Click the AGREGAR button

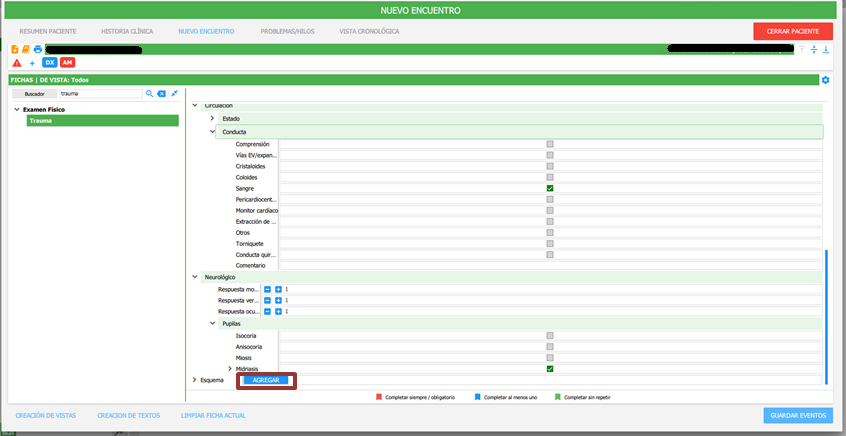pyautogui.click(x=266, y=380)
